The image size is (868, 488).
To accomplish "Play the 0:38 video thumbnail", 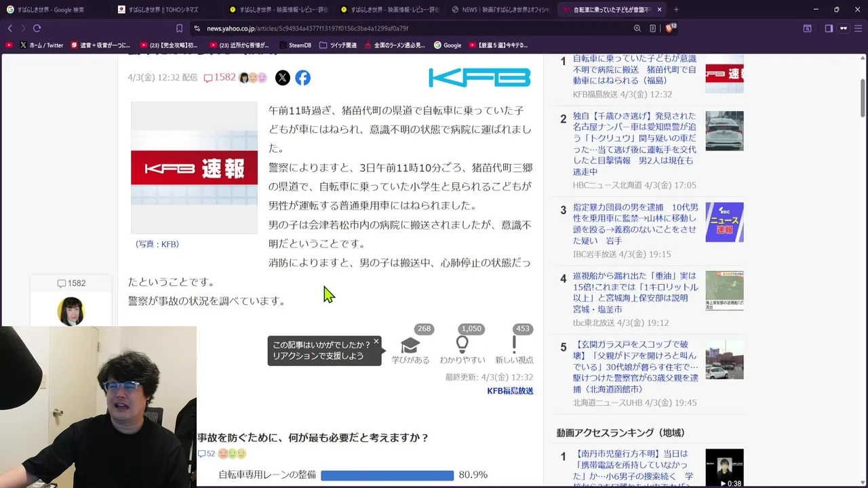I will pos(724,468).
